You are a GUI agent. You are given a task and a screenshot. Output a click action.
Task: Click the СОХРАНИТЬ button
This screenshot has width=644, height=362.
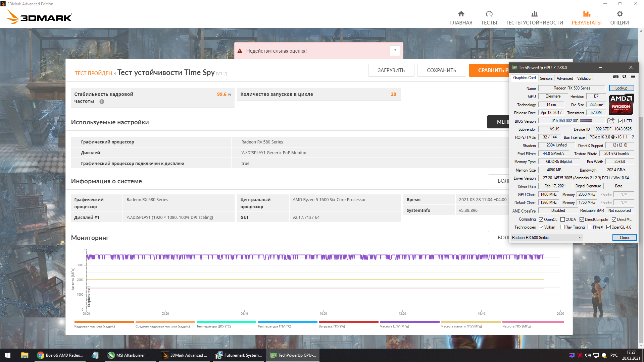[x=441, y=70]
